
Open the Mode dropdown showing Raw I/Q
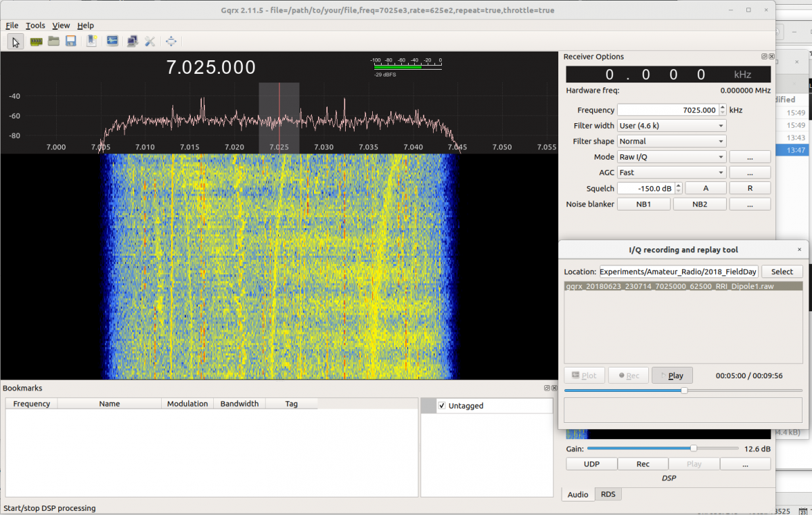pos(671,157)
